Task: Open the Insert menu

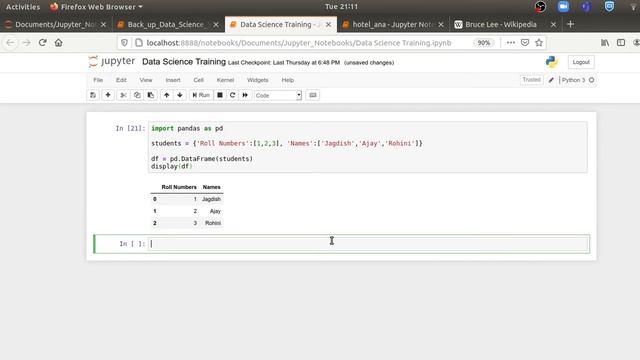Action: click(173, 80)
